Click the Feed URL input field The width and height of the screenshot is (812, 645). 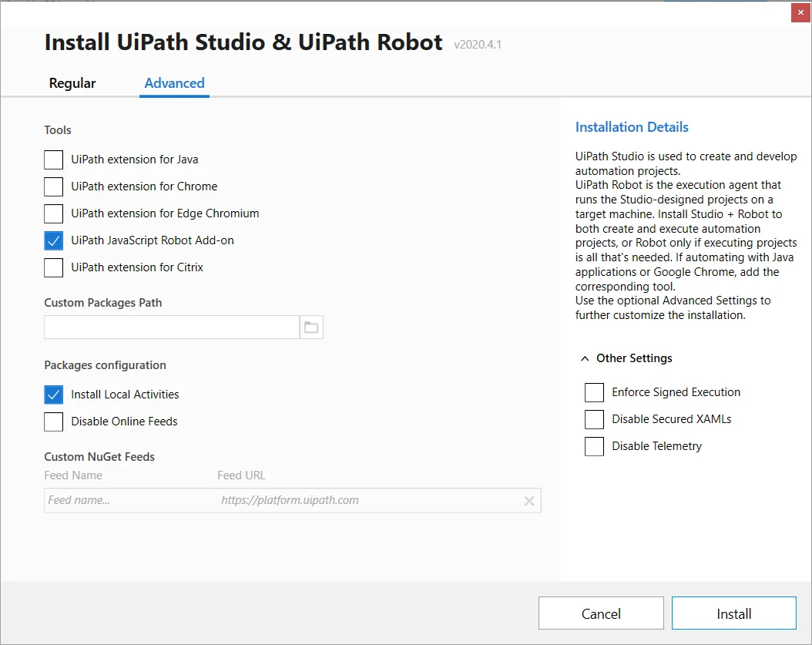click(x=367, y=500)
